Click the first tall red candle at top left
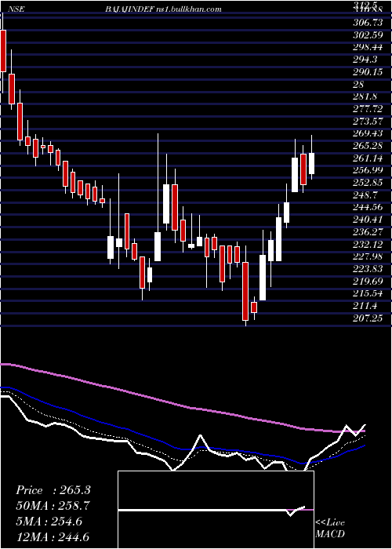The image size is (392, 549). coord(3,51)
